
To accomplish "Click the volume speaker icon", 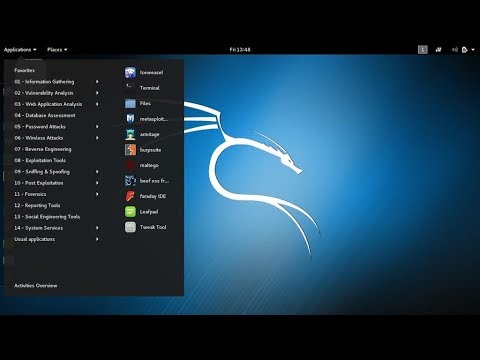I will (455, 50).
